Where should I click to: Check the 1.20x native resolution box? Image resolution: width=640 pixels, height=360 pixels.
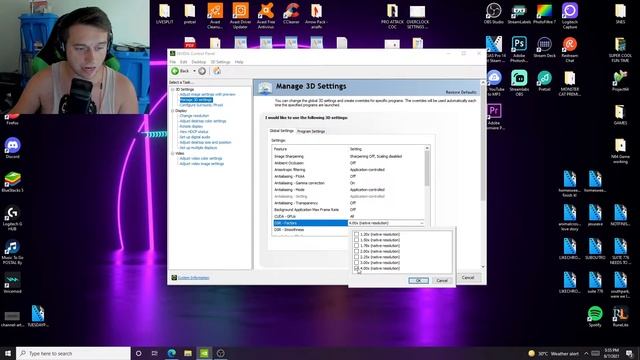pyautogui.click(x=356, y=234)
